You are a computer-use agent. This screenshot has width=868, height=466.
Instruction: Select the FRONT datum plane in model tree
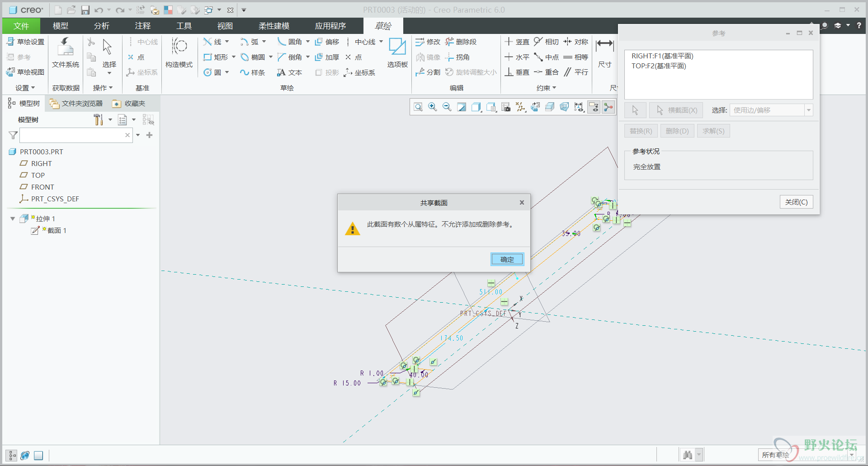point(42,187)
